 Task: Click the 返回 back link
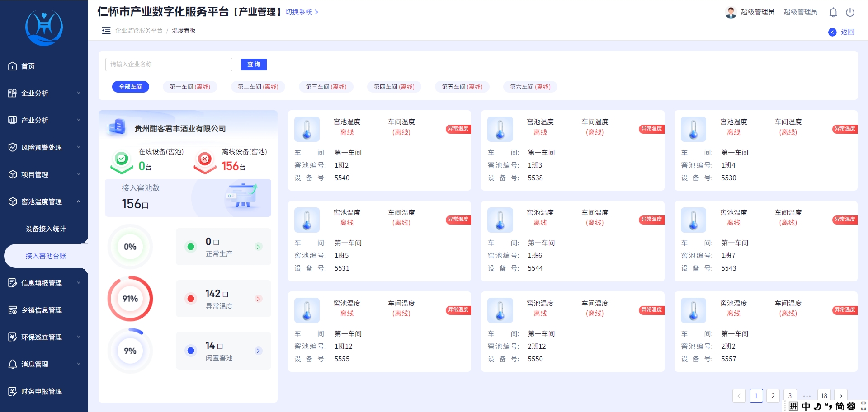coord(848,32)
